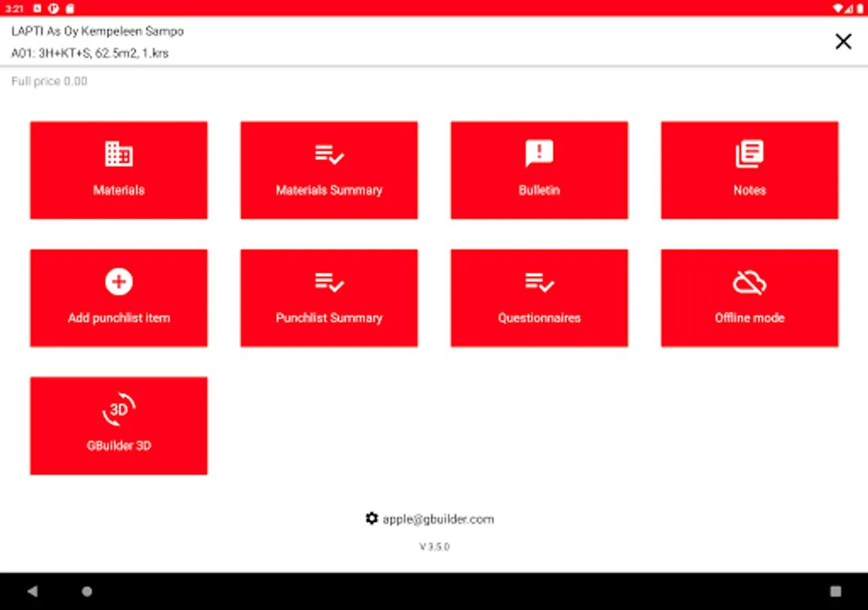This screenshot has width=868, height=610.
Task: Click the crossed-out cloud offline icon
Action: (749, 282)
